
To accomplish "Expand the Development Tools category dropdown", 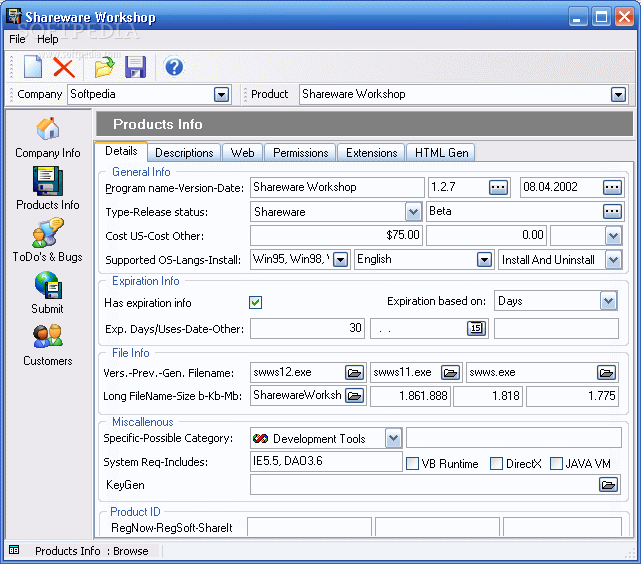I will 393,438.
